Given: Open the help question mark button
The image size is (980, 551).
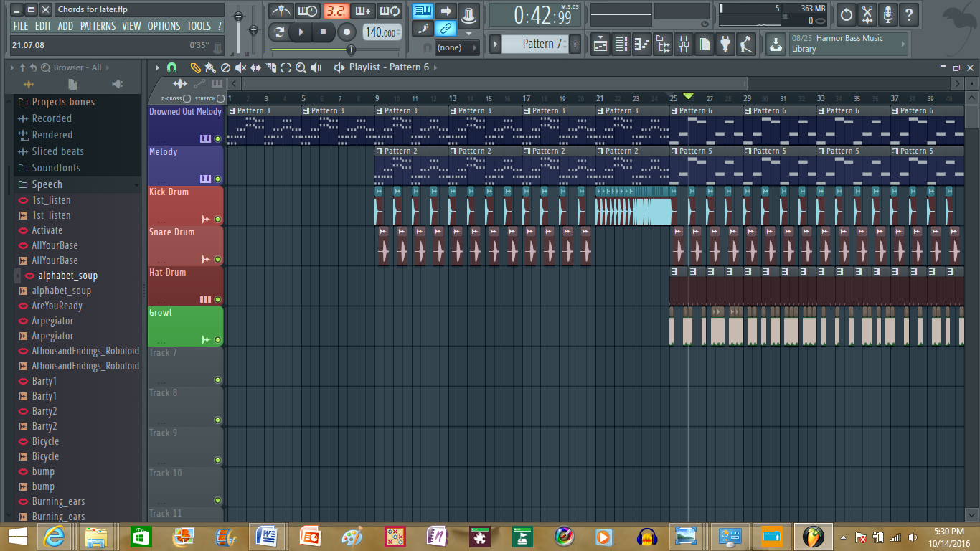Looking at the screenshot, I should [x=909, y=14].
